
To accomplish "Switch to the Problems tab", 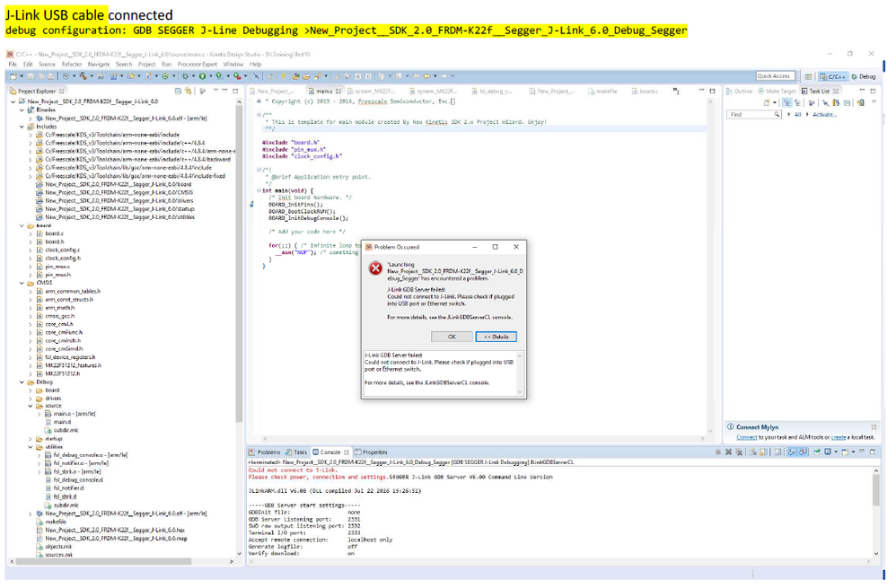I will [x=265, y=452].
